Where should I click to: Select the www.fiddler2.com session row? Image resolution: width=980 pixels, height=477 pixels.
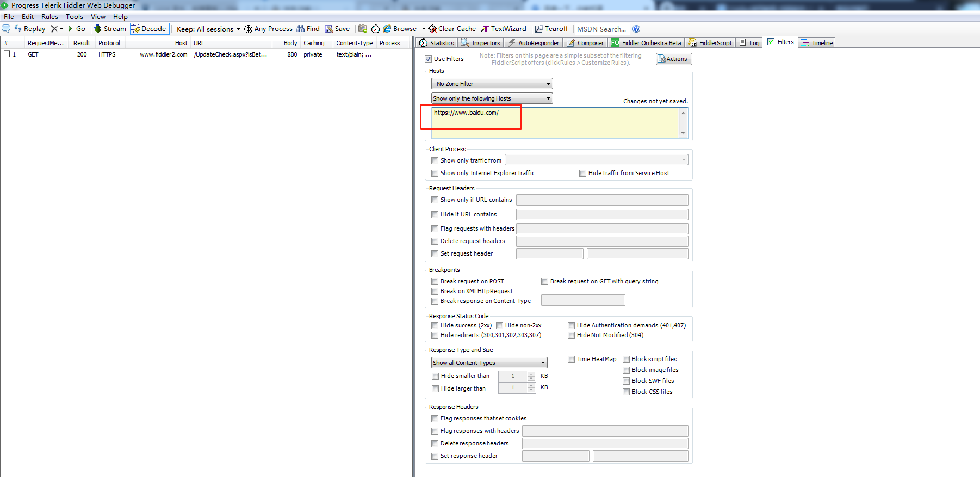click(x=206, y=54)
